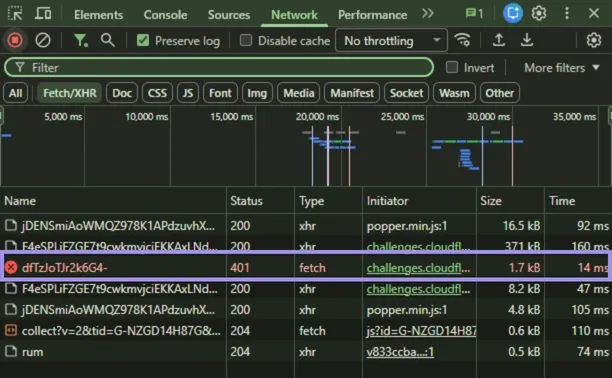Click the 10,000 ms timeline overview marker
The image size is (612, 378).
click(146, 117)
